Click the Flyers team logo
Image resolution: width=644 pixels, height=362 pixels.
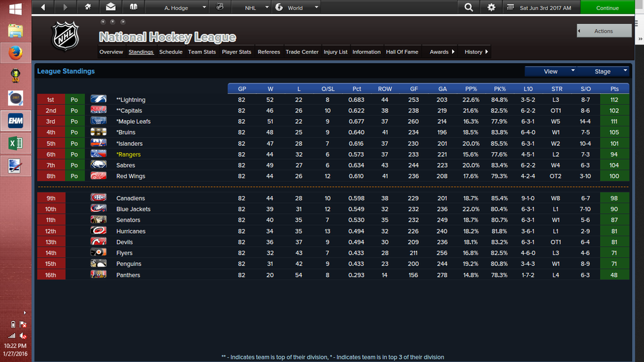pyautogui.click(x=99, y=253)
